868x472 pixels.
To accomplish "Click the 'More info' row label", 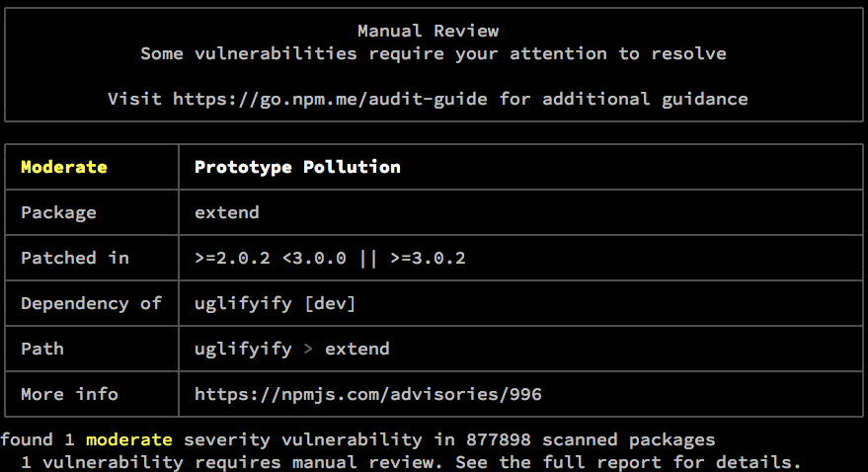I will pyautogui.click(x=69, y=394).
